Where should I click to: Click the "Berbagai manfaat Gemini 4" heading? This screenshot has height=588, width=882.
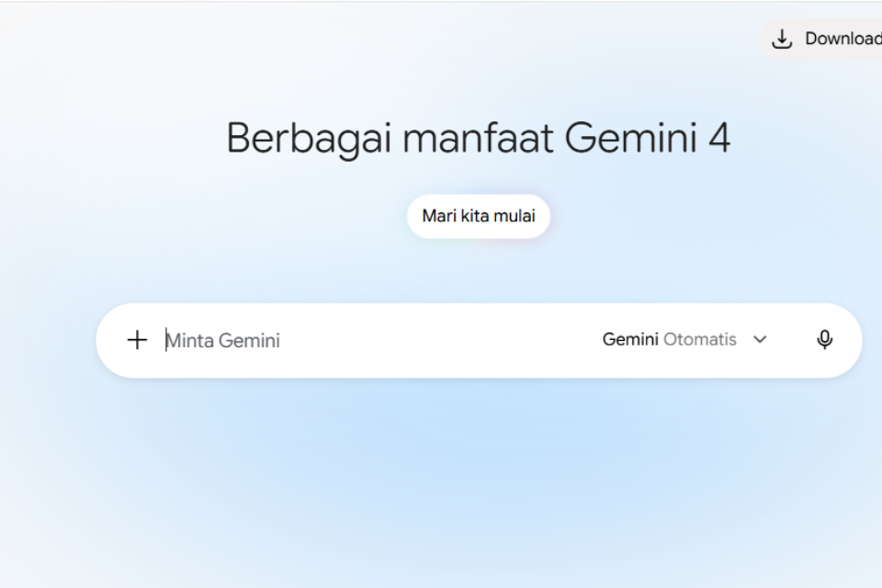479,138
